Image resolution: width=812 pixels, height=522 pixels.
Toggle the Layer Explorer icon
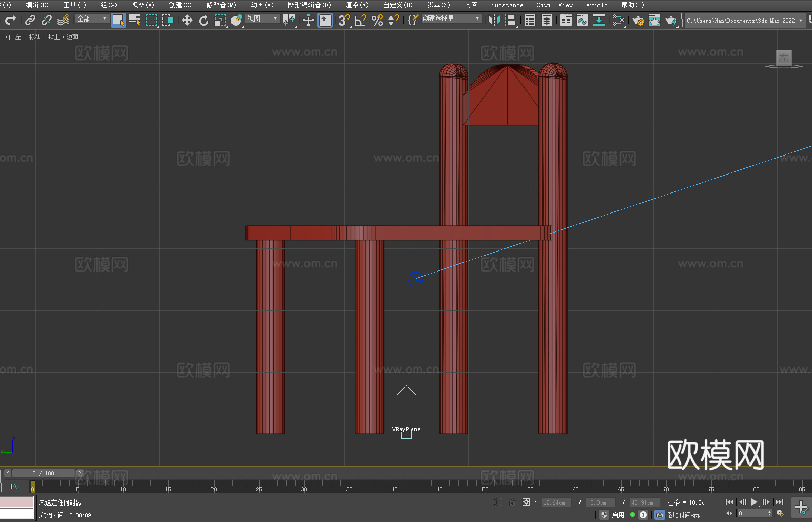(x=547, y=20)
